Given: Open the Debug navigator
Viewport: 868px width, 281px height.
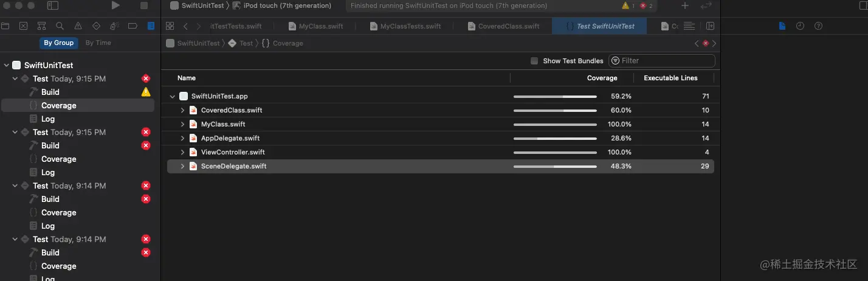Looking at the screenshot, I should (x=114, y=26).
